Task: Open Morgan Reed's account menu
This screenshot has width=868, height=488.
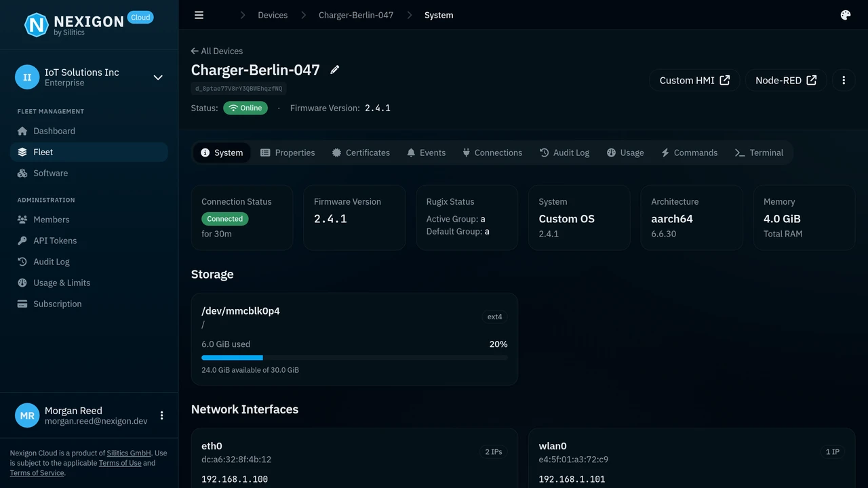Action: [161, 415]
